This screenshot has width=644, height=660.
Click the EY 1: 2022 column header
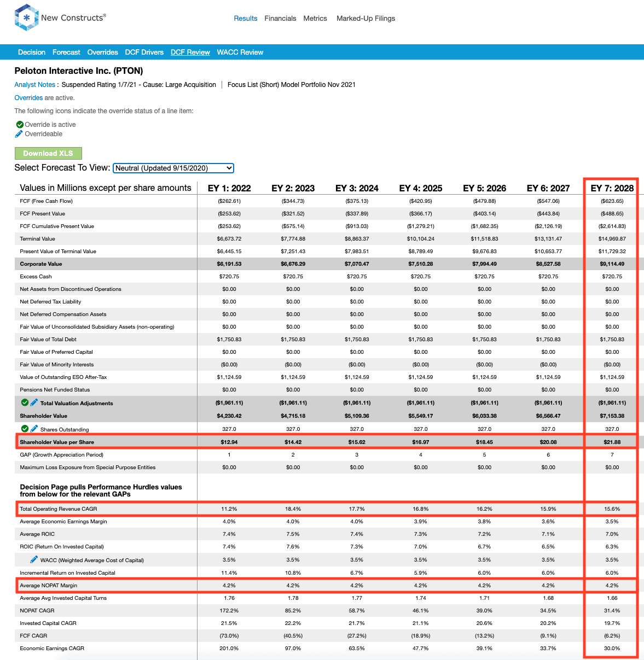[229, 188]
